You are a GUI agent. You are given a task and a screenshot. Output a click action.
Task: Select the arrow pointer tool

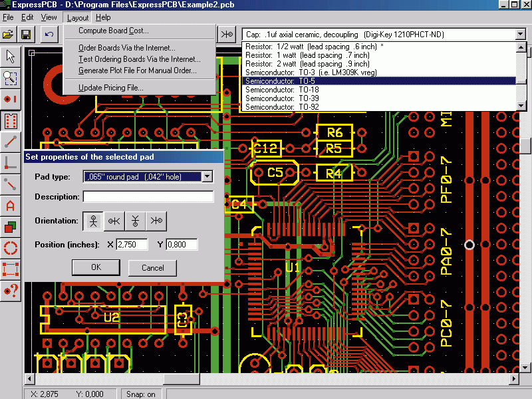11,57
